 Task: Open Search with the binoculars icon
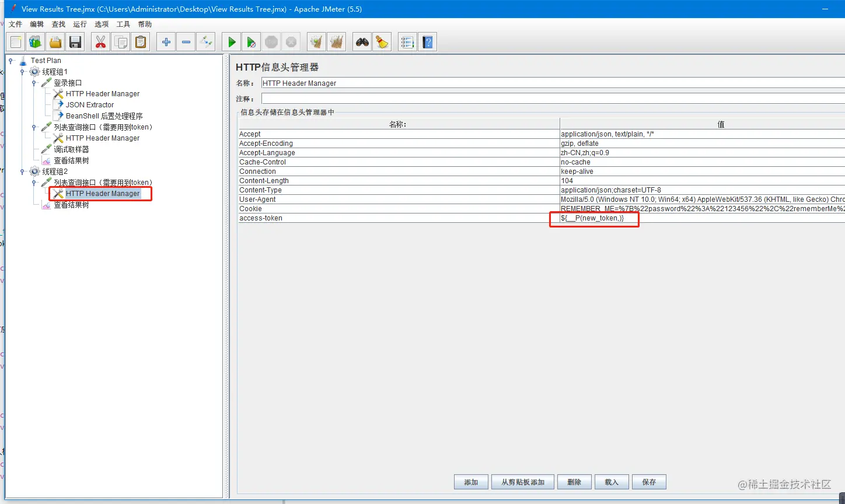point(362,42)
